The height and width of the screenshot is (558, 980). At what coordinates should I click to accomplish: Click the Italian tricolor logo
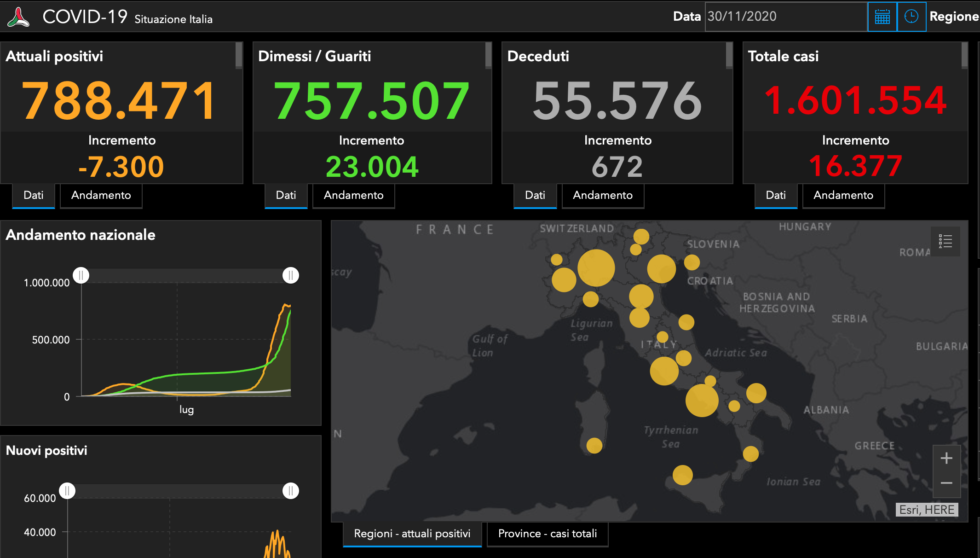pos(18,17)
